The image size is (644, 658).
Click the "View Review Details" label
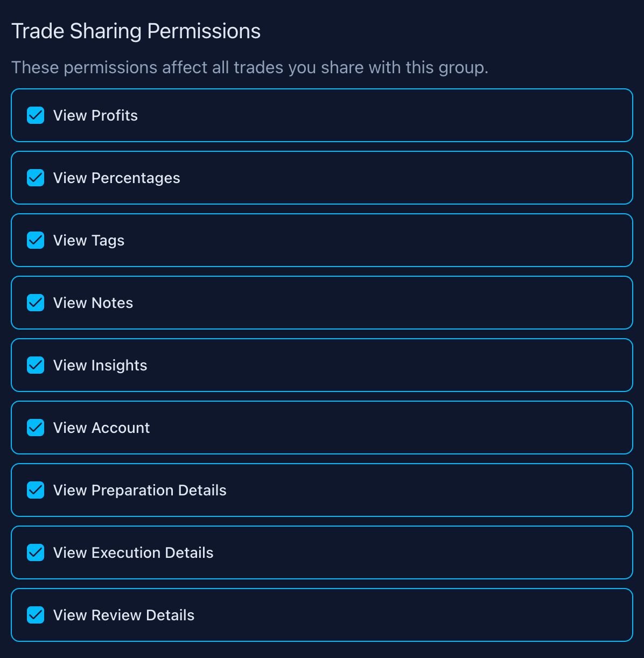(124, 615)
